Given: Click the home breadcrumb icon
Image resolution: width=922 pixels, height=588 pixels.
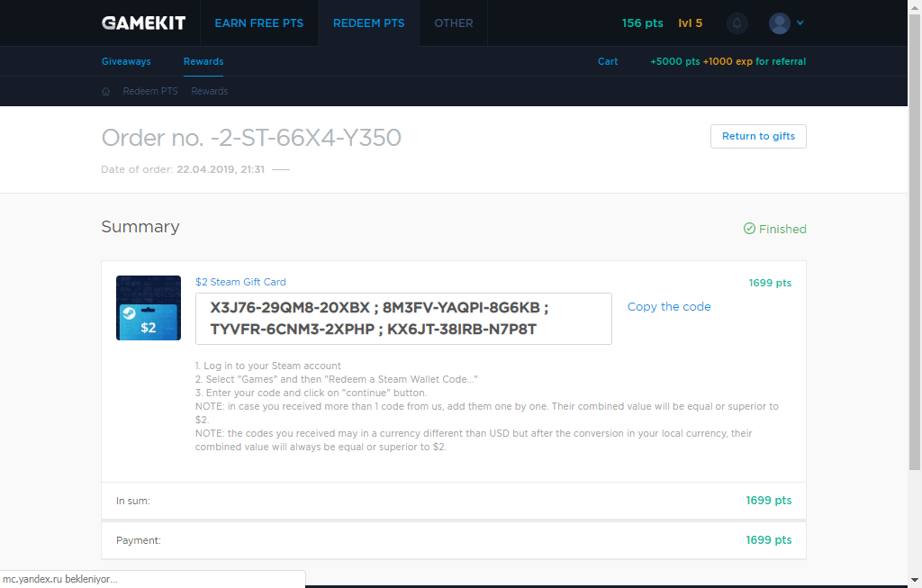Looking at the screenshot, I should [x=106, y=91].
